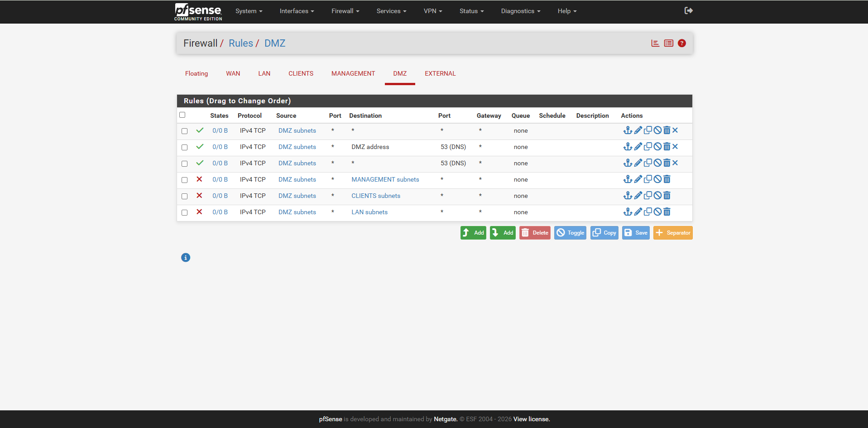The width and height of the screenshot is (868, 428).
Task: Switch to the MANAGEMENT rules tab
Action: [x=353, y=73]
